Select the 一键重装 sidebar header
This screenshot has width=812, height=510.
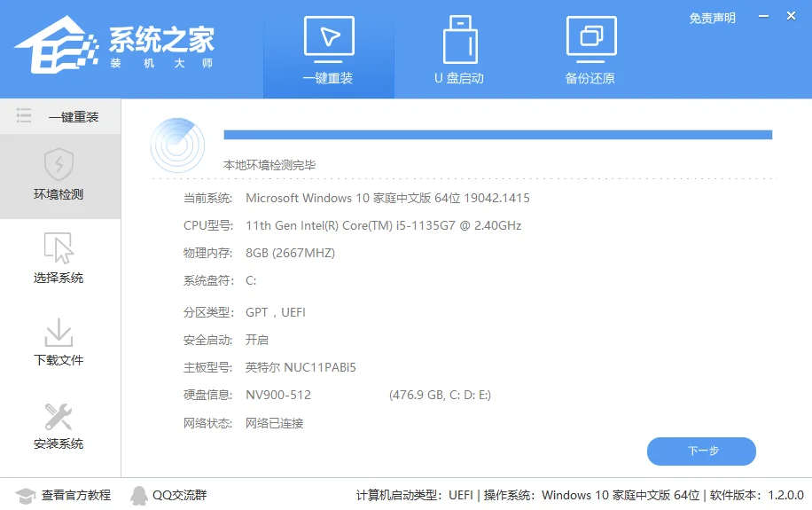tap(60, 116)
